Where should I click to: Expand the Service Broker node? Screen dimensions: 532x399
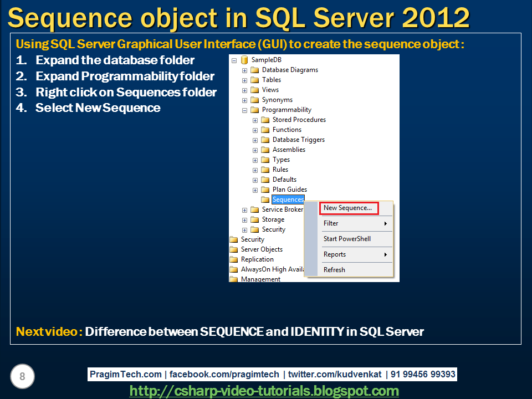point(244,210)
